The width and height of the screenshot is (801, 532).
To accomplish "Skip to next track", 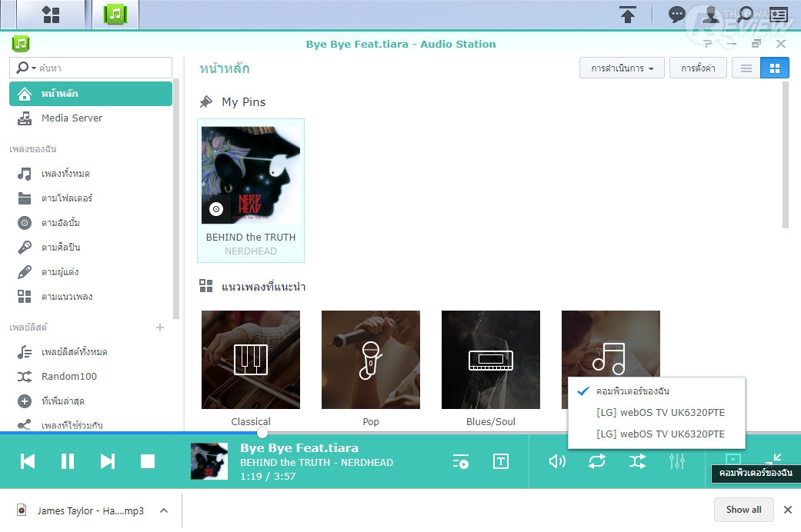I will point(107,461).
